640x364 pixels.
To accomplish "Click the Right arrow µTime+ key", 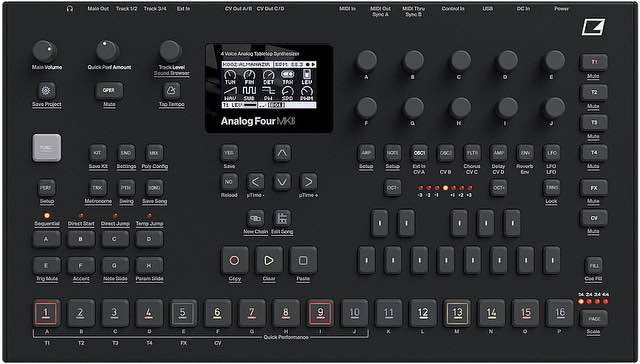I will coord(309,182).
